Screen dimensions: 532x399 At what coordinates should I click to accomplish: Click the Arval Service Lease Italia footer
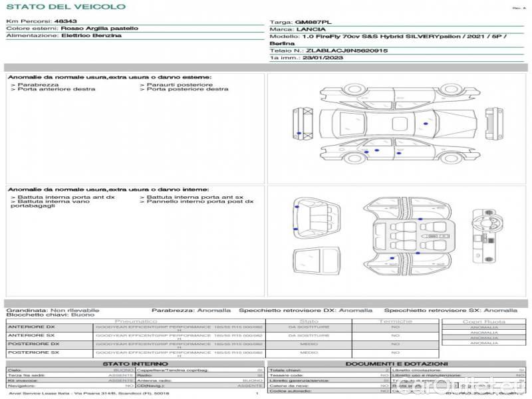click(x=89, y=394)
